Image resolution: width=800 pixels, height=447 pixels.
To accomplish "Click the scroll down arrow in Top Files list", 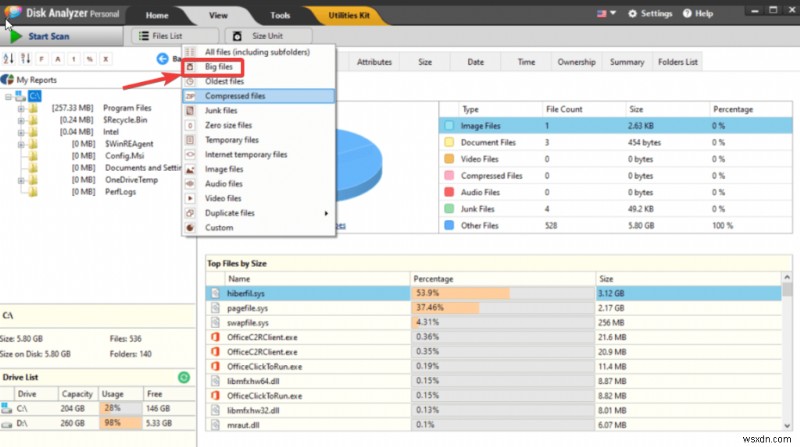I will coord(787,425).
